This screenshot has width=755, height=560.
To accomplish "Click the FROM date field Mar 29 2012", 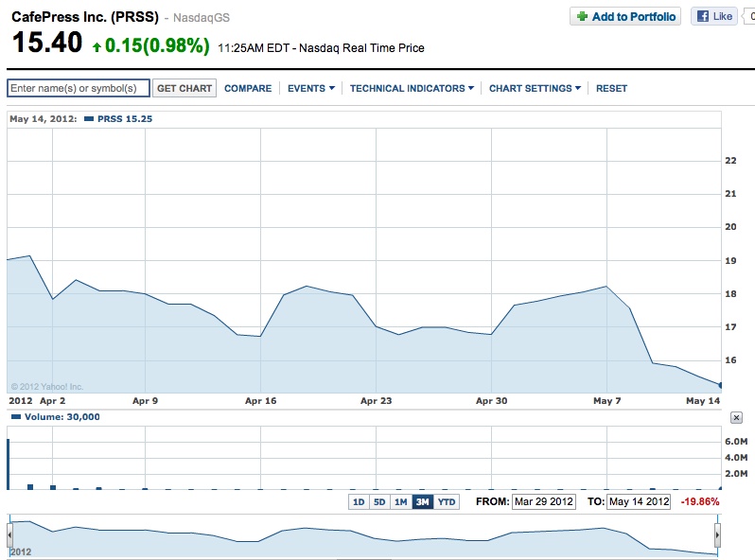I will click(x=544, y=501).
